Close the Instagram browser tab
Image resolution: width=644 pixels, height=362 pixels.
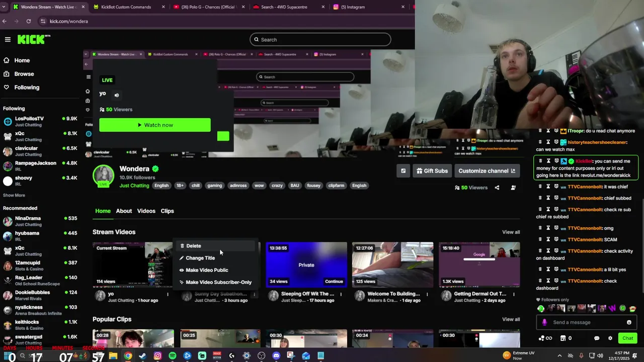click(x=403, y=7)
